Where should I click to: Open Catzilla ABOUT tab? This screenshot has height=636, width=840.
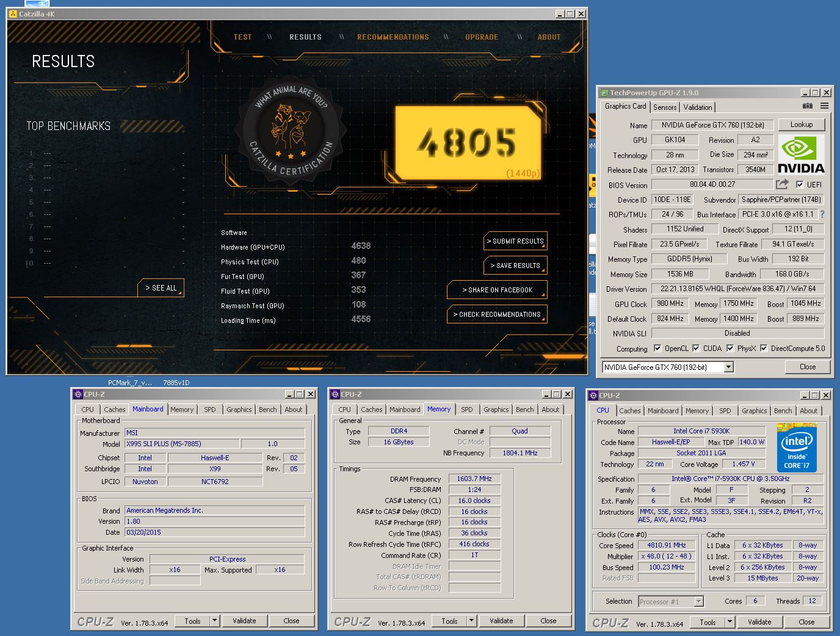pos(549,37)
